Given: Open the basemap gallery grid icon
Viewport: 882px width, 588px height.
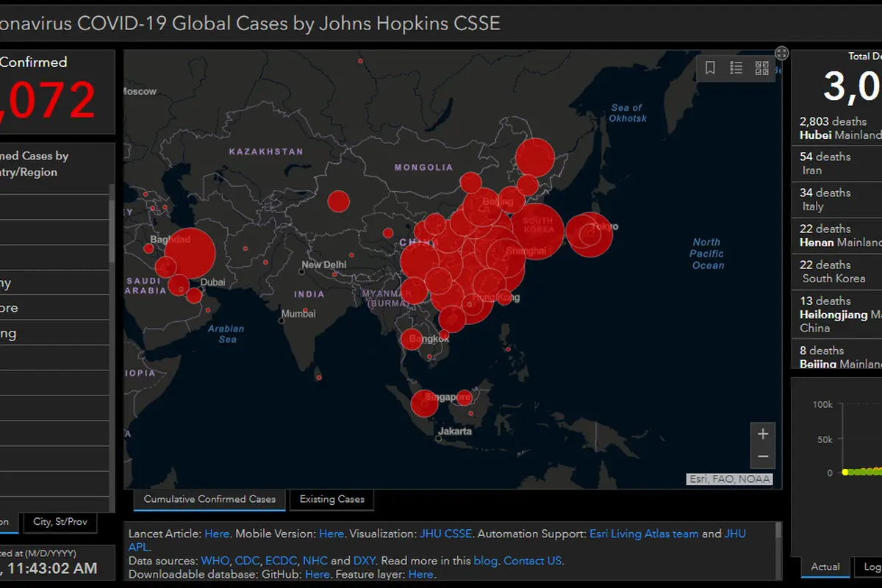Looking at the screenshot, I should point(761,68).
